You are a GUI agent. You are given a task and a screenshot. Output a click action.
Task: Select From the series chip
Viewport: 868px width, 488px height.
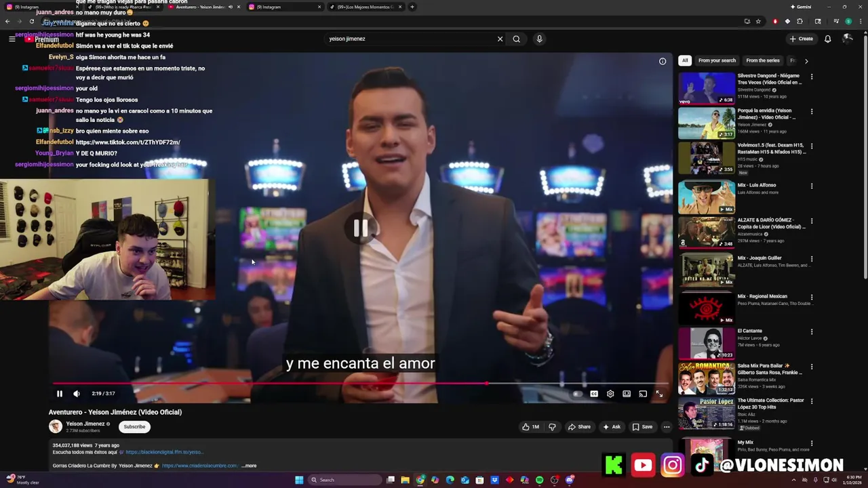(763, 60)
